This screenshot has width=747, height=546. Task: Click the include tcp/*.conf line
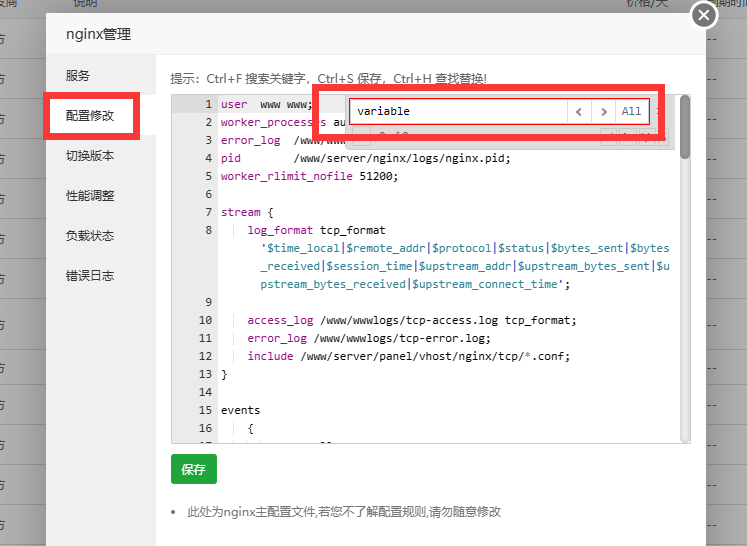[x=408, y=356]
